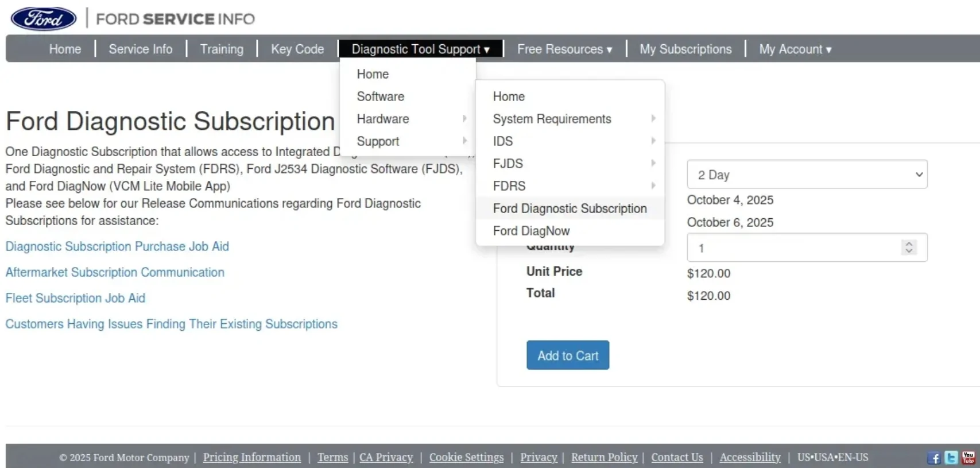980x468 pixels.
Task: Select Home in the Software submenu
Action: 570,96
